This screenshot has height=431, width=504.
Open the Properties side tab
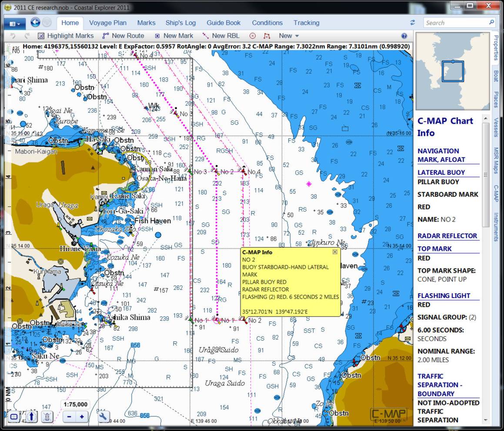[x=496, y=48]
